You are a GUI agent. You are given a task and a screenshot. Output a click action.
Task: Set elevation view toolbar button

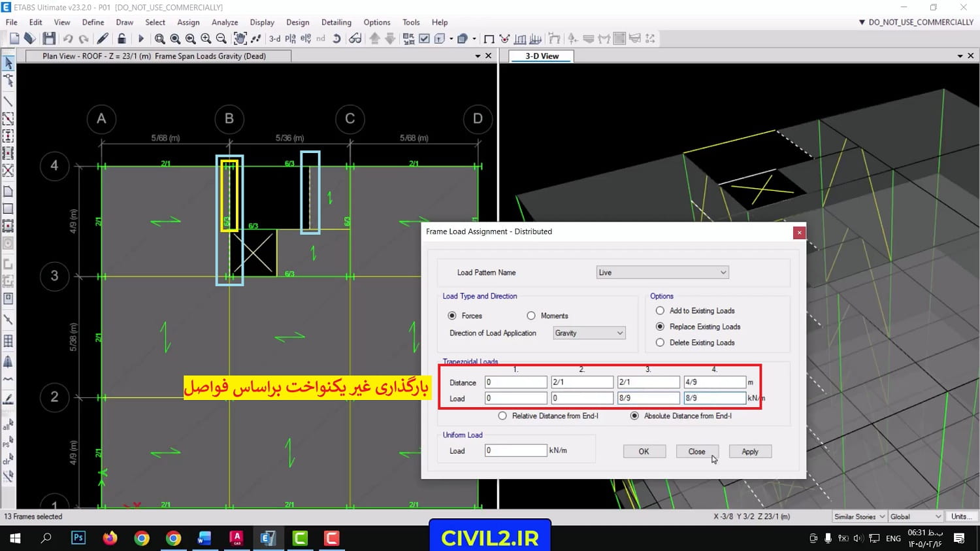coord(306,39)
